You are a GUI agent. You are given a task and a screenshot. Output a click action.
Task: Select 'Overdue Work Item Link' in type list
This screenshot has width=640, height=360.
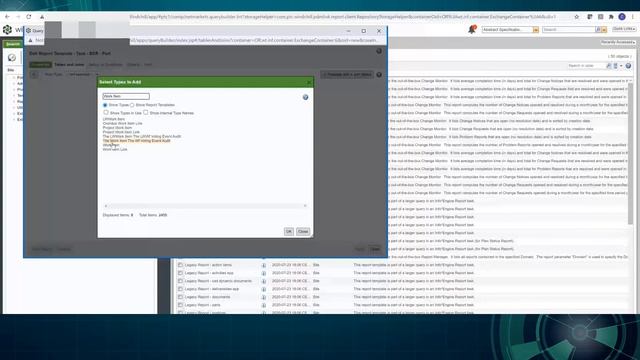click(x=122, y=123)
